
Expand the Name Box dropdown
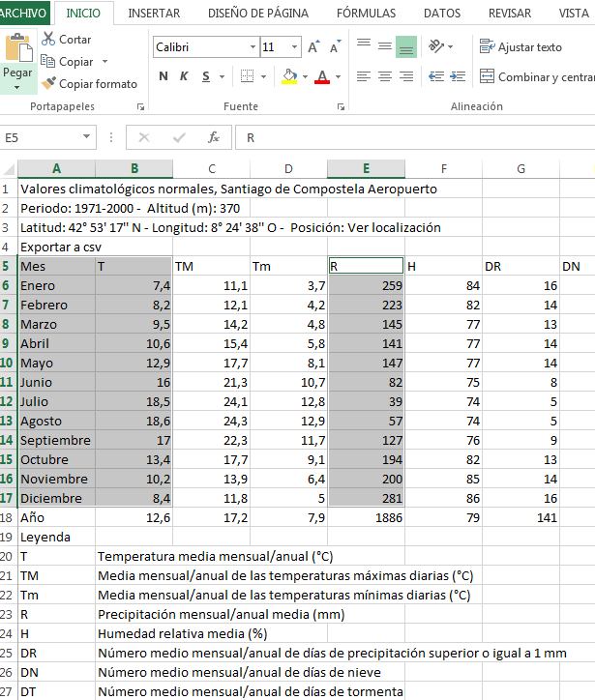(x=87, y=136)
